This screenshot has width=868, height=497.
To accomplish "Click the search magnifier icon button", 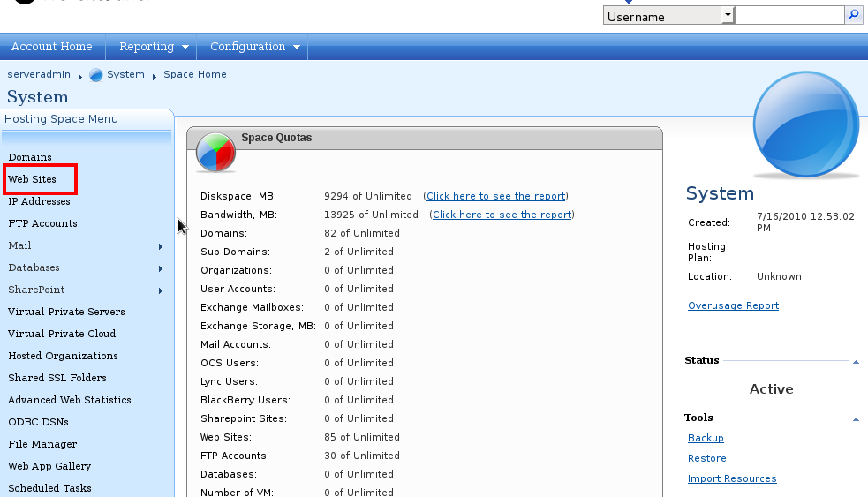I will (853, 16).
